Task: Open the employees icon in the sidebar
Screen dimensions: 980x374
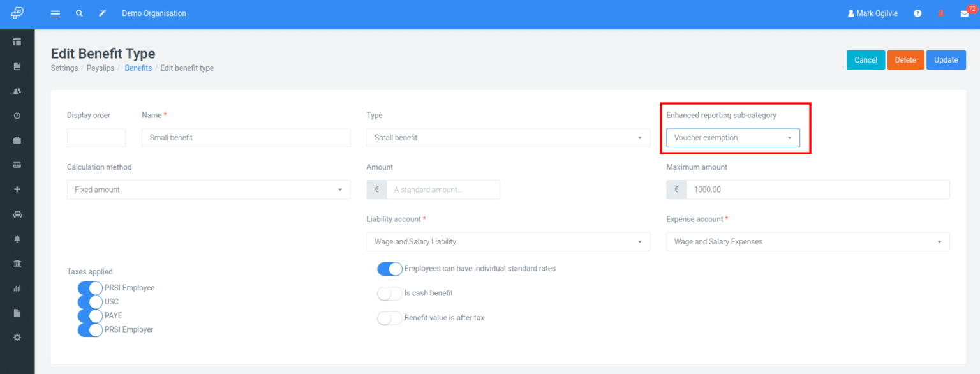Action: 17,91
